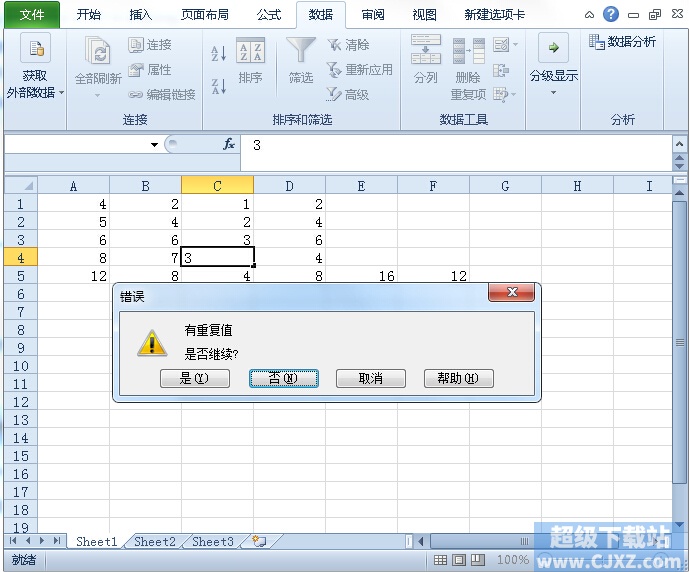Click the Consolidate icon in Data Tools
Viewport: 689px width, 572px height.
click(x=501, y=70)
